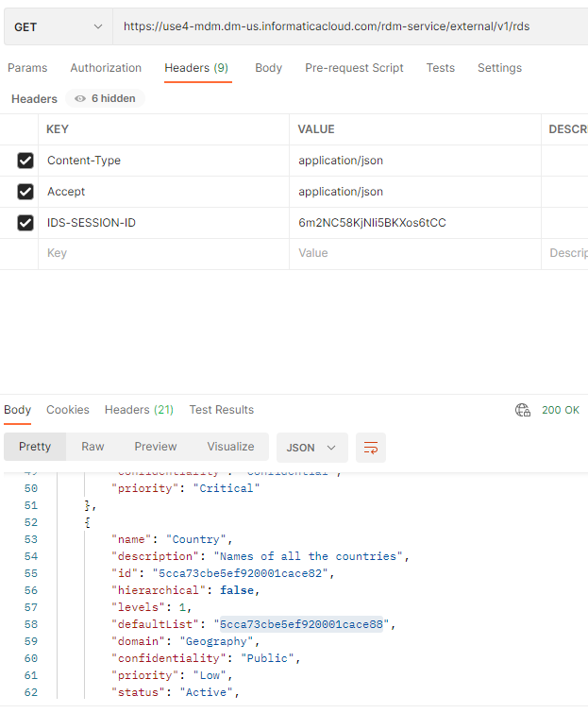Image resolution: width=588 pixels, height=713 pixels.
Task: Click the Content-Type key cell
Action: pyautogui.click(x=163, y=161)
